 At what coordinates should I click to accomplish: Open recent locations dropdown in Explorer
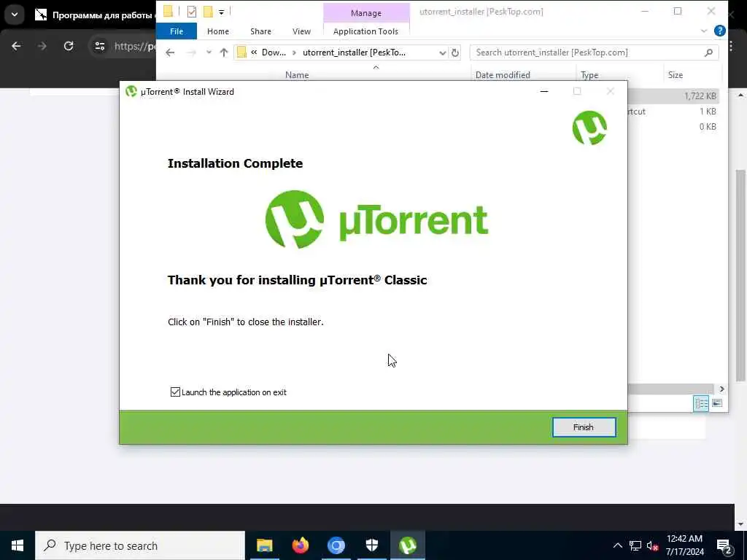(x=209, y=52)
